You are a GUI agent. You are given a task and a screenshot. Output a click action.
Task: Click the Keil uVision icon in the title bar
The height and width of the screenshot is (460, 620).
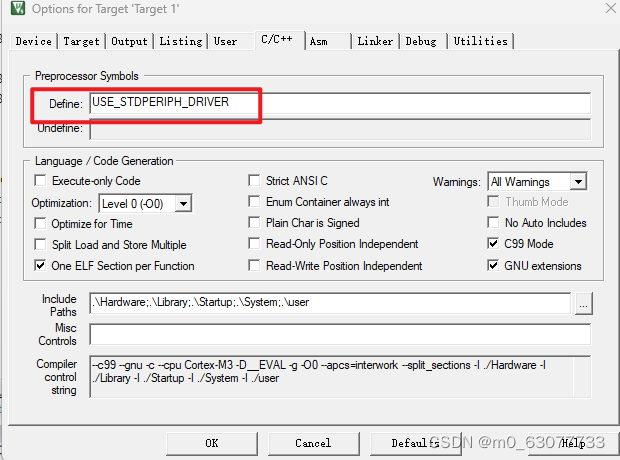tap(17, 8)
